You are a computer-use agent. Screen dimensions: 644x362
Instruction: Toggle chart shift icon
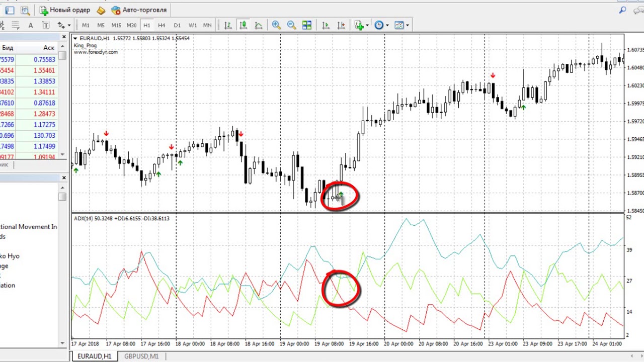[x=341, y=25]
